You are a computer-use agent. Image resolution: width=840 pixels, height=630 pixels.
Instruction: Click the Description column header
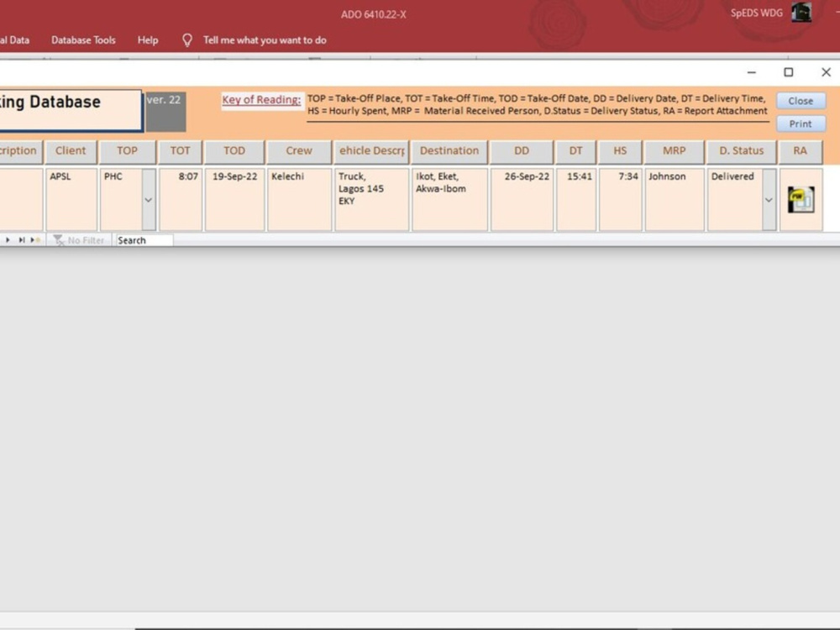tap(21, 151)
